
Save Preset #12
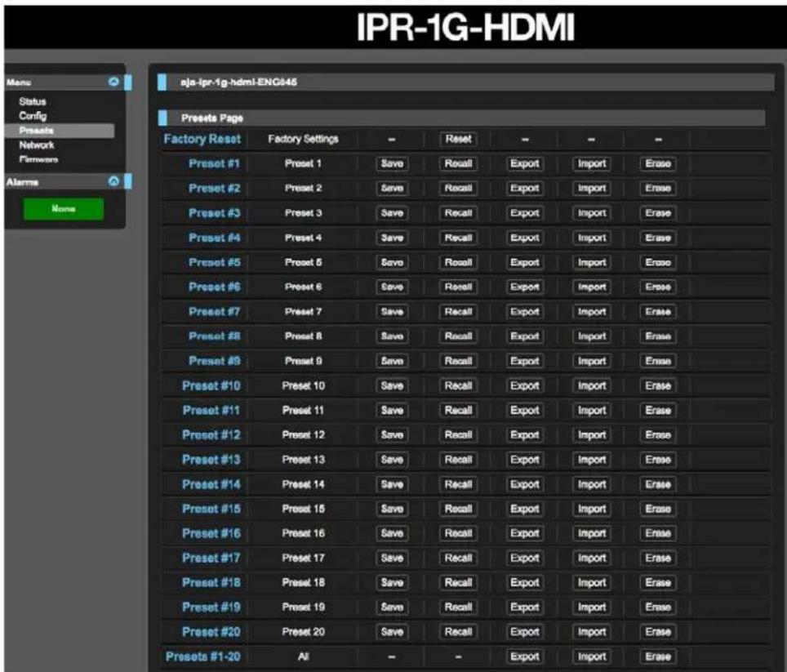click(x=392, y=434)
